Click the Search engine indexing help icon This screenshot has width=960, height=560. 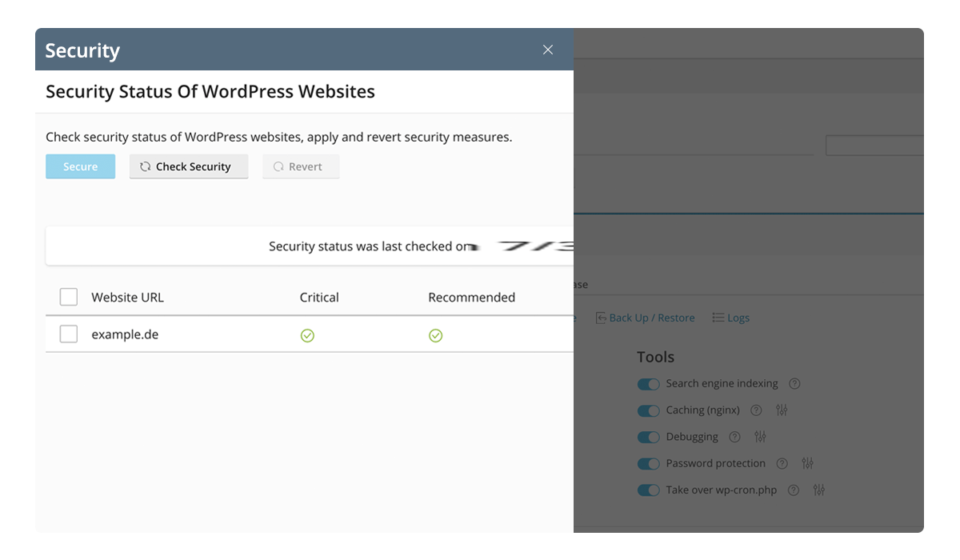click(x=794, y=383)
